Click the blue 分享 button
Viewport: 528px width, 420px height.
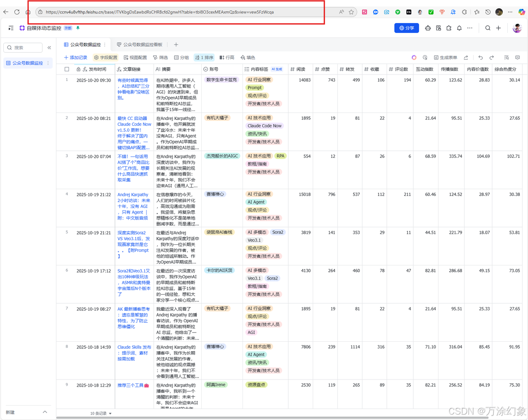407,28
